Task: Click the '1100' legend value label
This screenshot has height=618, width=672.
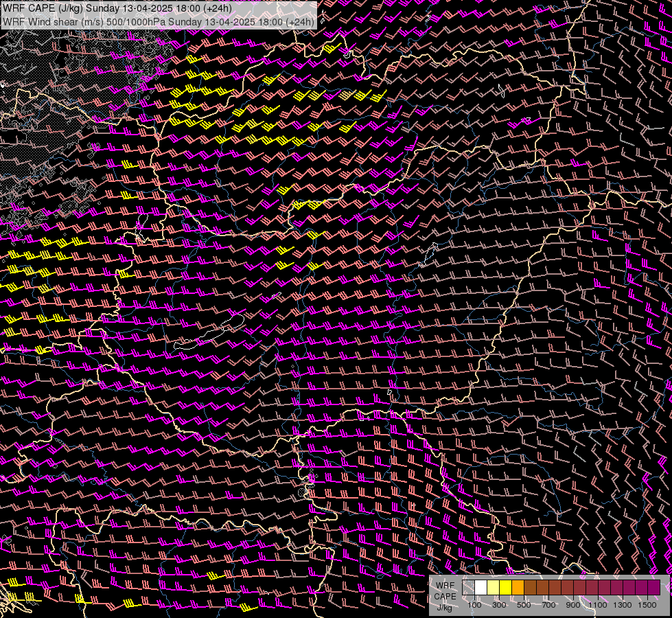Action: pyautogui.click(x=597, y=605)
